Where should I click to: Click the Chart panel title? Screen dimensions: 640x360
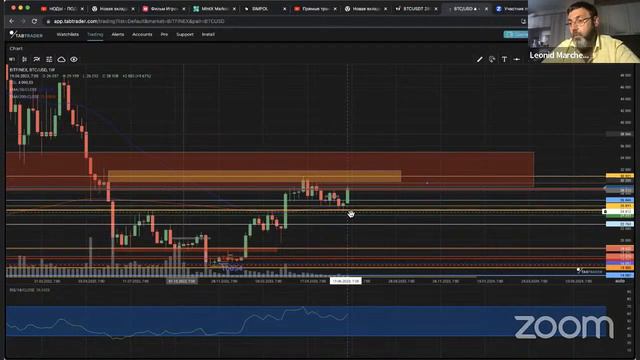point(16,49)
